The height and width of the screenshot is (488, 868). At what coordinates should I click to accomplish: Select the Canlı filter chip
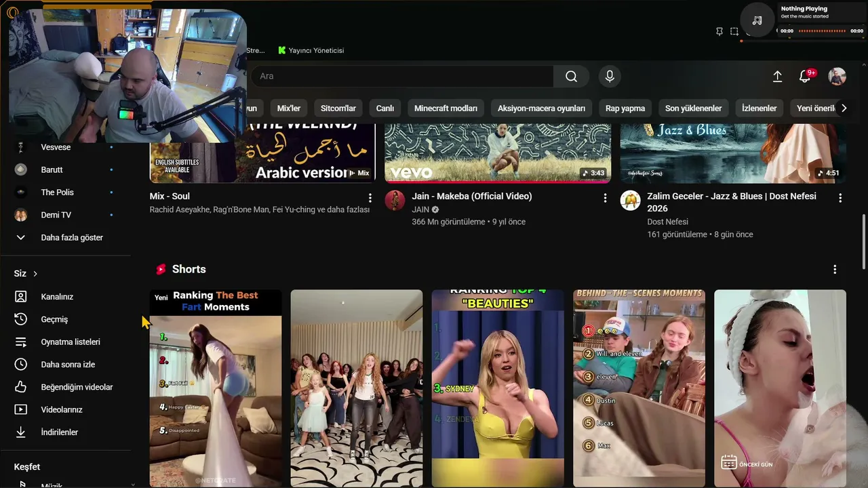pyautogui.click(x=385, y=108)
